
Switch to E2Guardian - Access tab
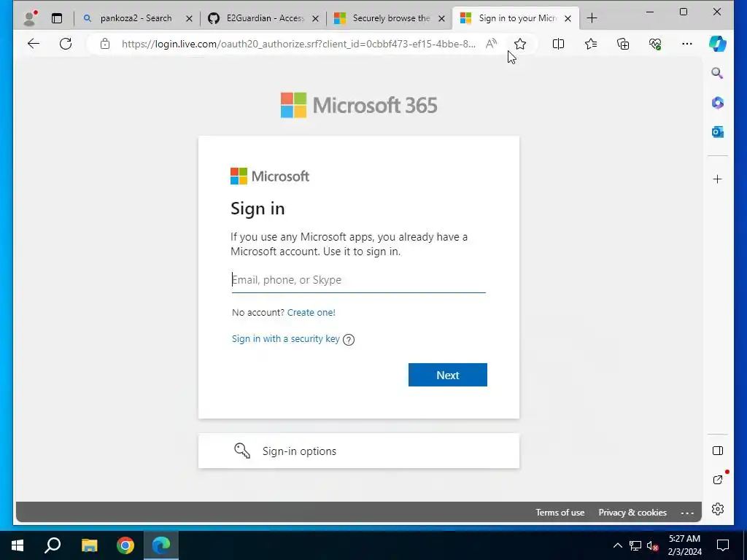point(265,18)
